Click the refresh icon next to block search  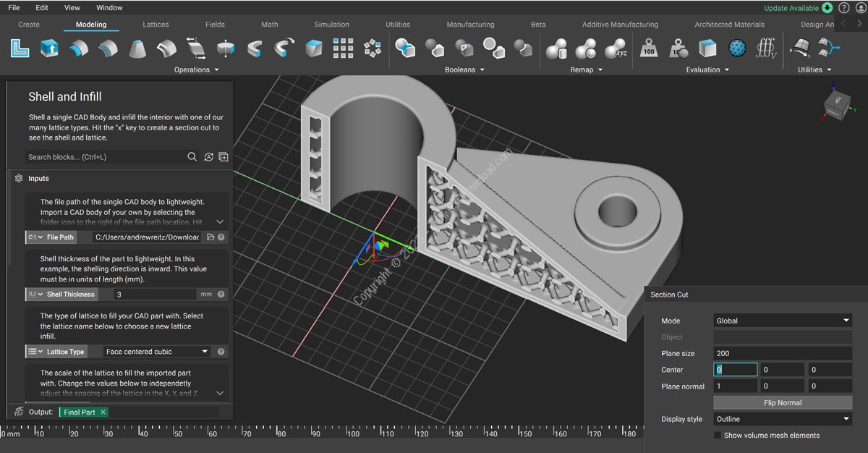(208, 157)
